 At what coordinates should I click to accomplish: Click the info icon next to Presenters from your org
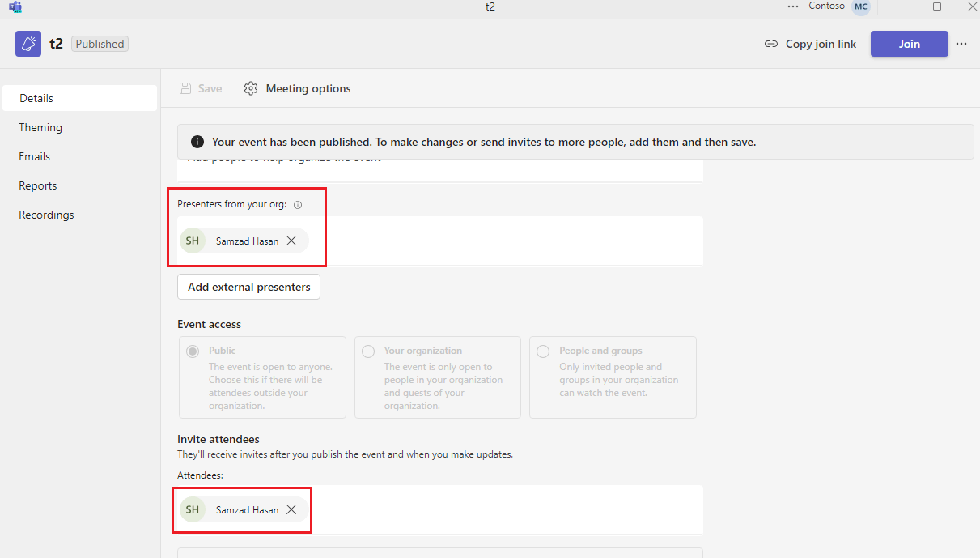tap(298, 204)
